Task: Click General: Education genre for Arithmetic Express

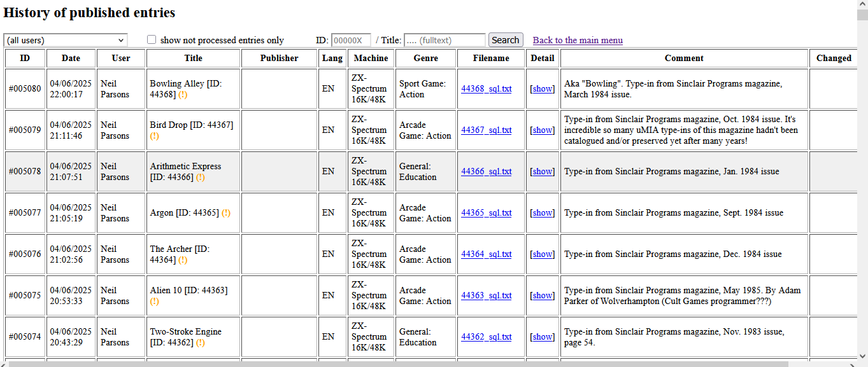Action: click(426, 171)
